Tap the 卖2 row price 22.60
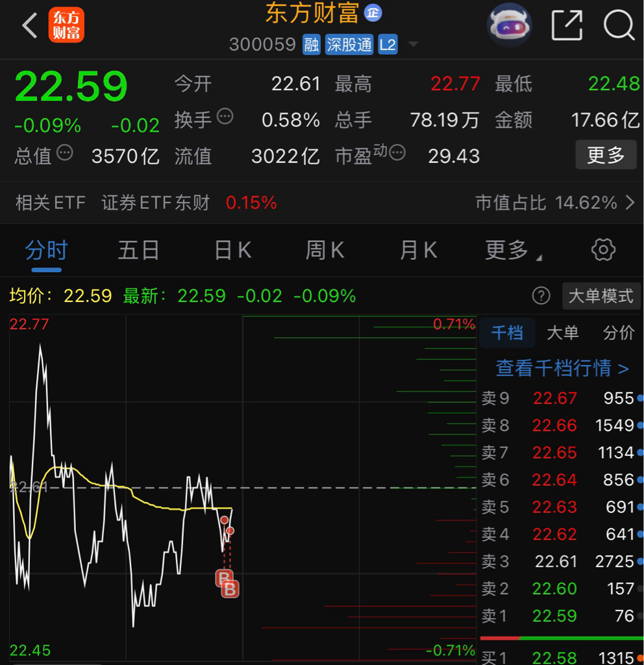Viewport: 644px width, 665px height. click(x=554, y=588)
